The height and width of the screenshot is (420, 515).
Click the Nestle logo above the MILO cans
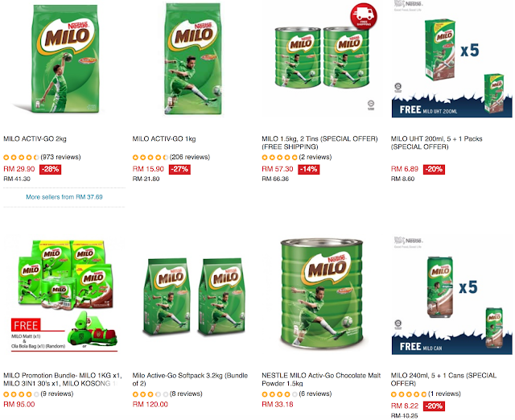408,242
